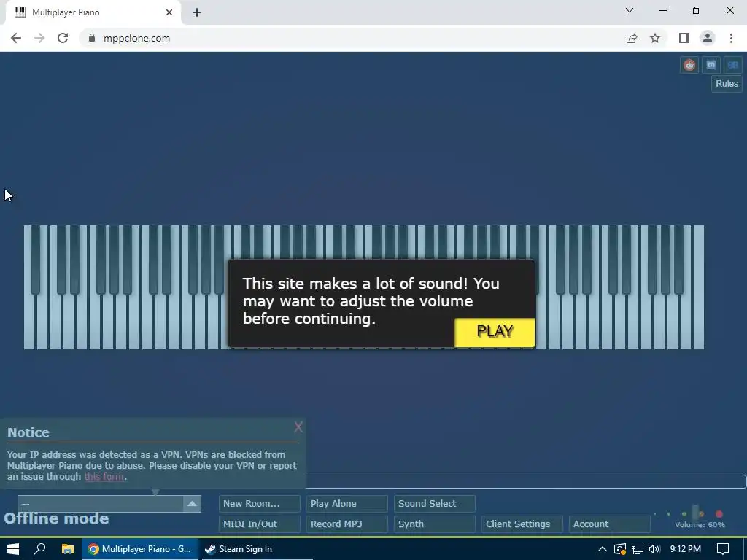
Task: Go forward in browser history
Action: pyautogui.click(x=39, y=38)
